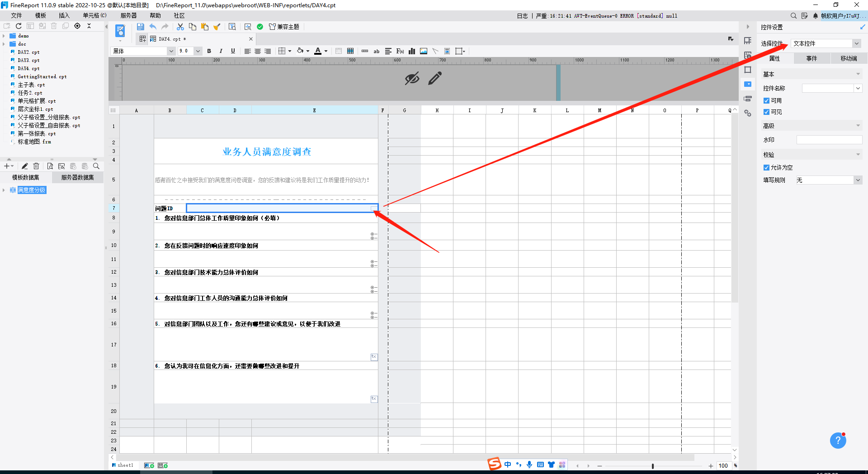This screenshot has height=474, width=868.
Task: Open the Sogou input method icon
Action: pos(494,464)
